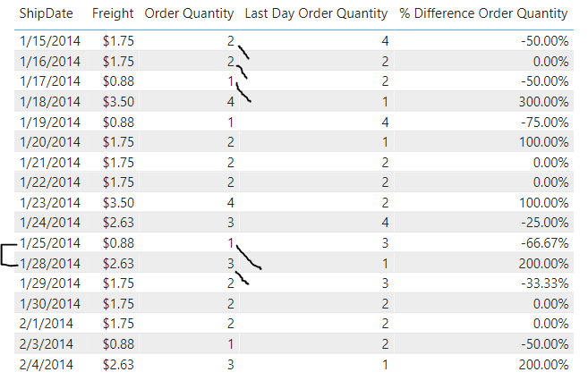Click order quantity in the 1/23/2014 row
Viewport: 588px width, 389px height.
[x=231, y=202]
